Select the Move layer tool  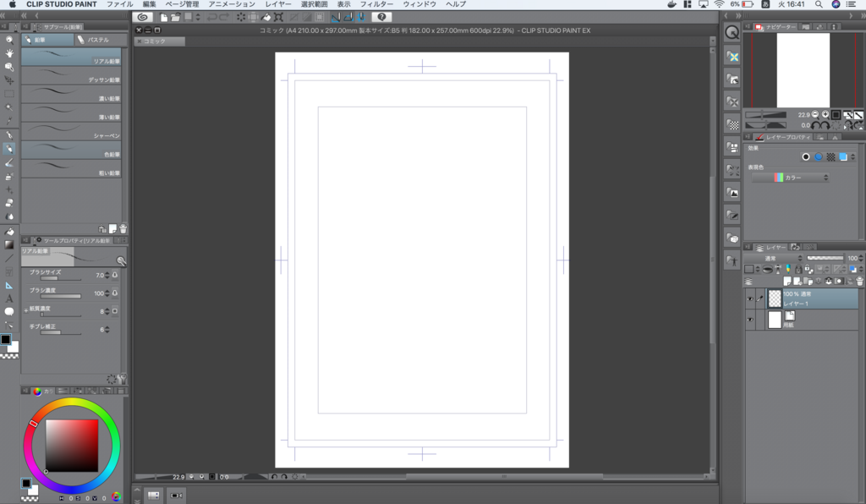point(8,80)
